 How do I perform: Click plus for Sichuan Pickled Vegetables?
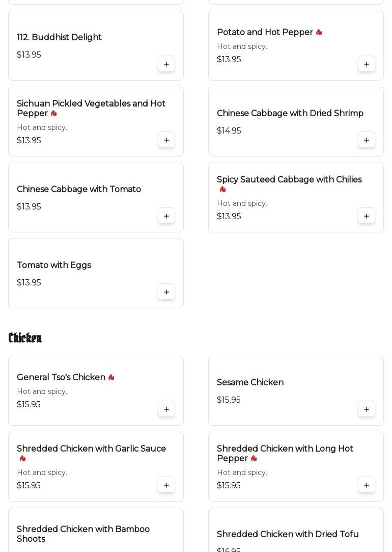[x=166, y=140]
